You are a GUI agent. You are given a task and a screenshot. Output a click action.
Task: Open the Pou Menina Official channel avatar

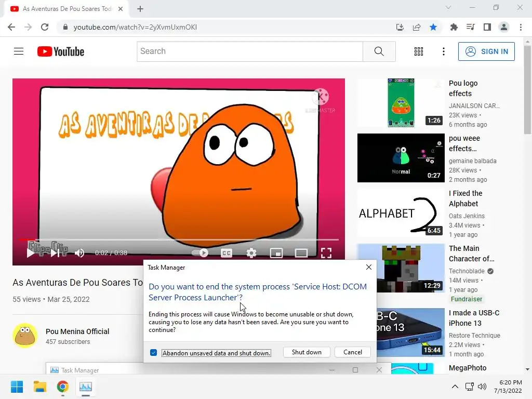point(25,336)
